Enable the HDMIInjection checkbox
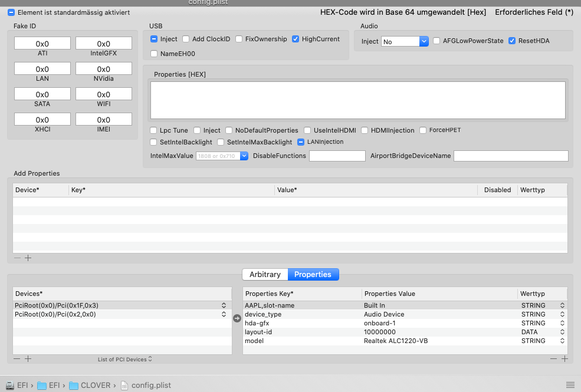Screen dimensions: 581x392 pyautogui.click(x=365, y=130)
